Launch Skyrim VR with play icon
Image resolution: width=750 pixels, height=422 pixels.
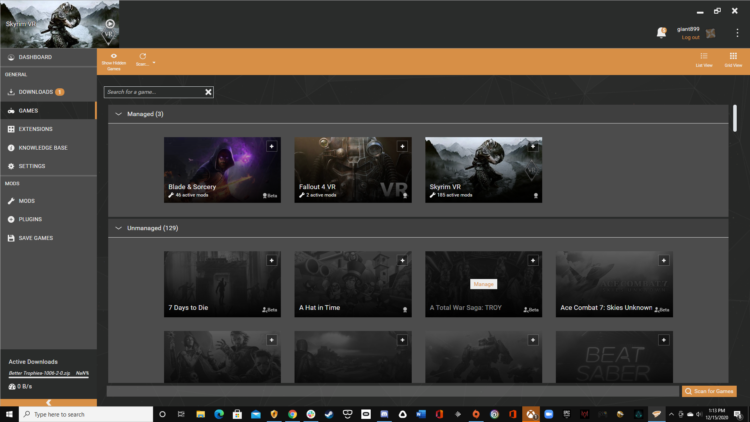click(110, 23)
